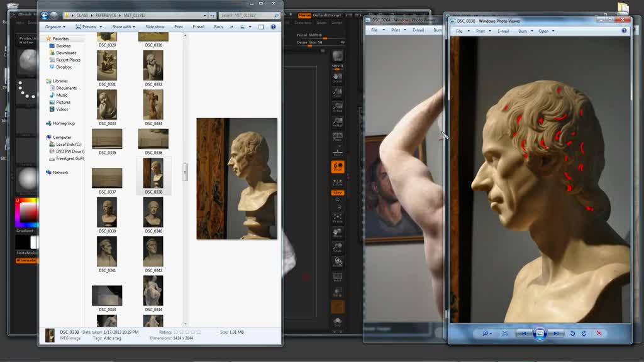The height and width of the screenshot is (362, 644).
Task: Click E-mail in the DSC_0338 viewer toolbar
Action: click(x=503, y=31)
